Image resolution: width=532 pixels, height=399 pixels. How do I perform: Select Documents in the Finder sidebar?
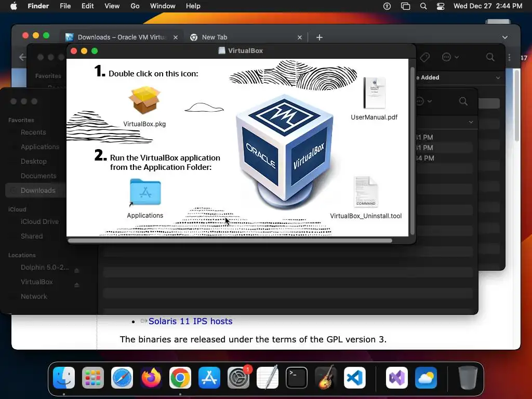pos(38,176)
